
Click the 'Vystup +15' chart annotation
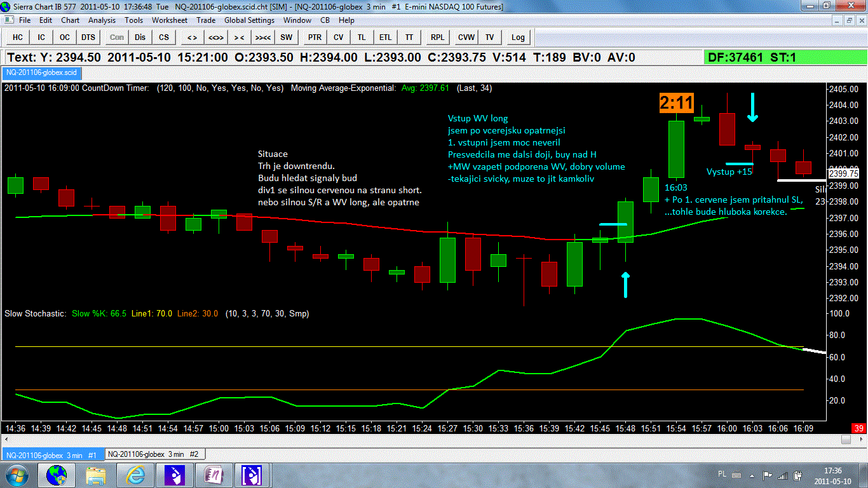click(729, 172)
